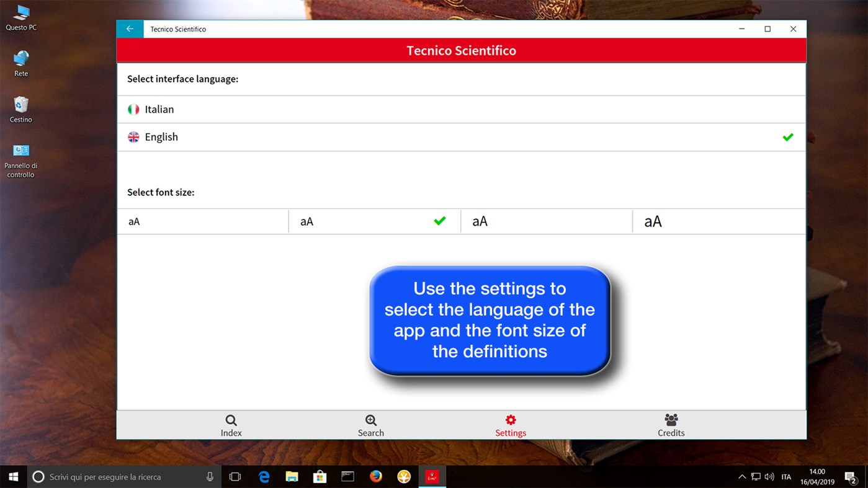Switch to the Index tab
This screenshot has width=868, height=488.
coord(231,425)
